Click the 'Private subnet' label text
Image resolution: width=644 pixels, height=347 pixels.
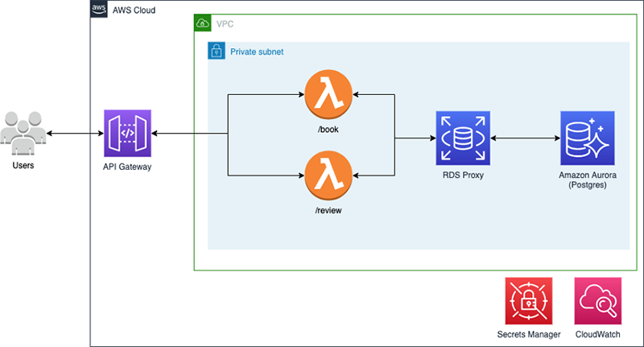coord(257,52)
